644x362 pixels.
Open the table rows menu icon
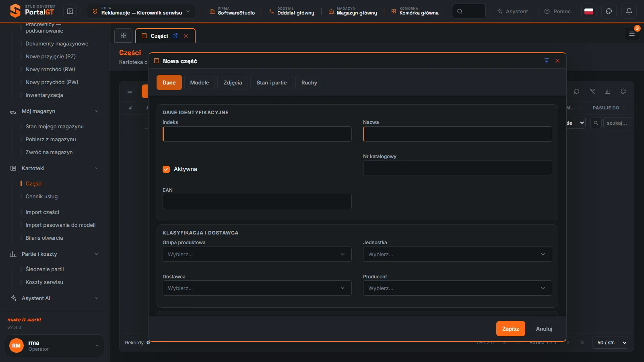[x=130, y=91]
